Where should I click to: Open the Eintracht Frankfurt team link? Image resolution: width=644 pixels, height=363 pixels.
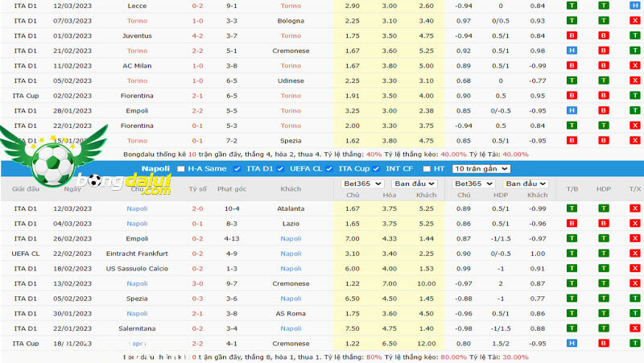137,254
